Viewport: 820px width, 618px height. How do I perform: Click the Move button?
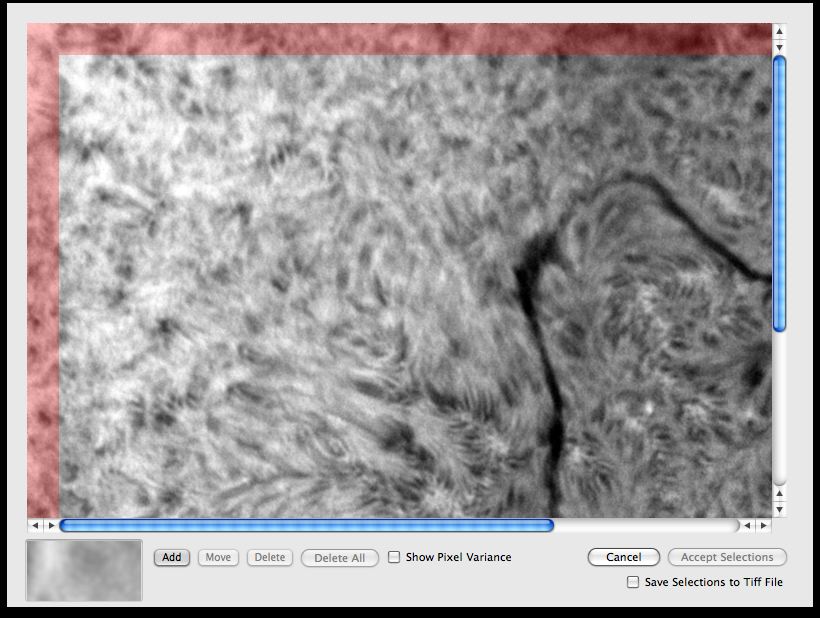click(x=218, y=557)
